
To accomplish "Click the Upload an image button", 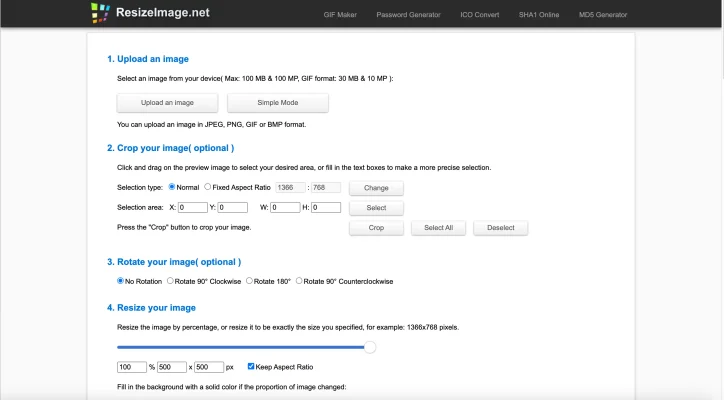I will click(x=167, y=103).
